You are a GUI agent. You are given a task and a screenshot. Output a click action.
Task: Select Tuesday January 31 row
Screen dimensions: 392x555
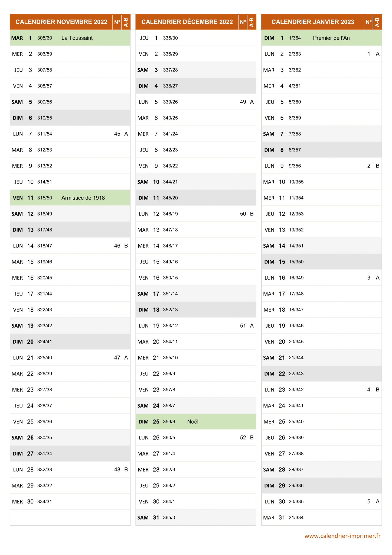(322, 518)
